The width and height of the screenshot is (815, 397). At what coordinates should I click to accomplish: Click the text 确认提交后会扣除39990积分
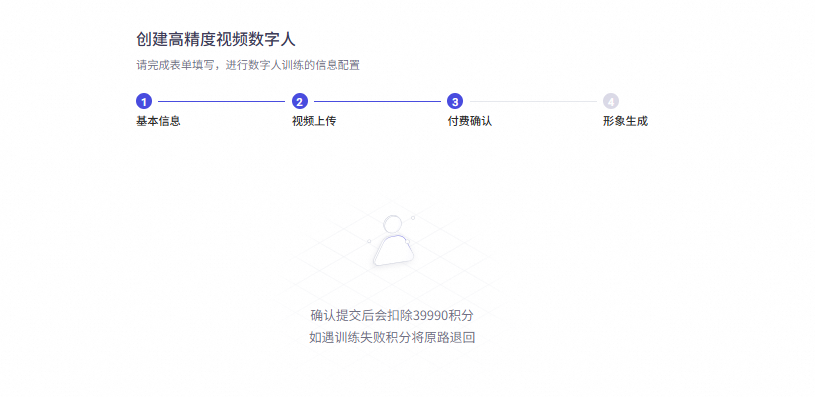(392, 315)
